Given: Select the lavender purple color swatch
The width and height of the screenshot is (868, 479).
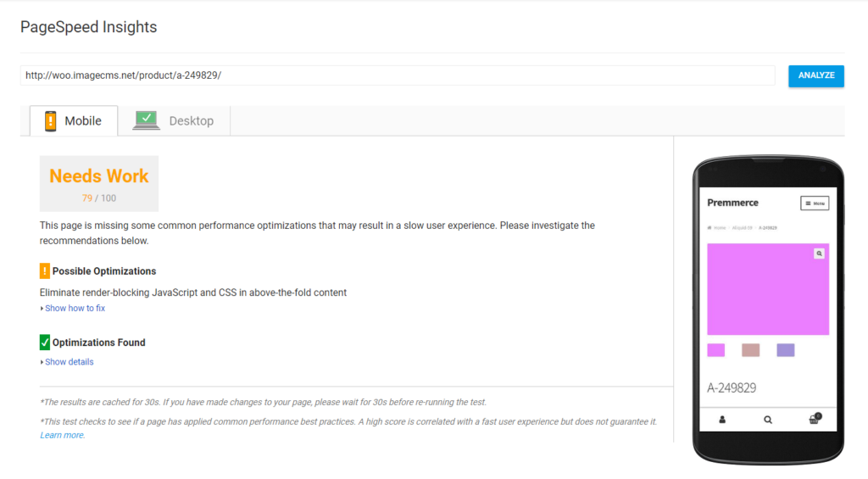Looking at the screenshot, I should (786, 350).
